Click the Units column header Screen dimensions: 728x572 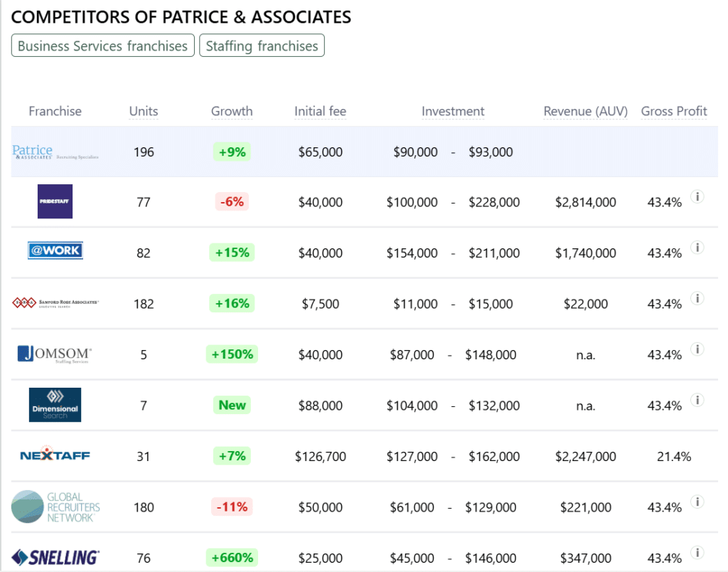[144, 111]
